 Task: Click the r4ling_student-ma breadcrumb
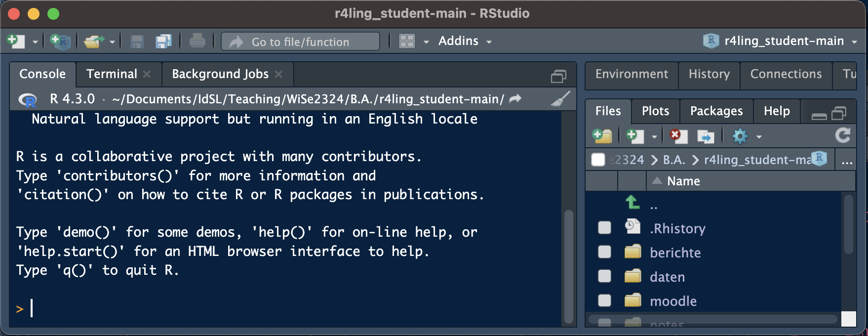click(757, 160)
